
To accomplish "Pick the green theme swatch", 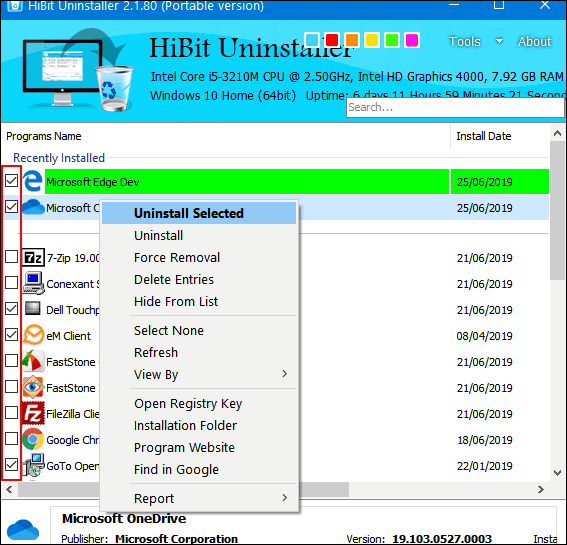I will point(392,40).
